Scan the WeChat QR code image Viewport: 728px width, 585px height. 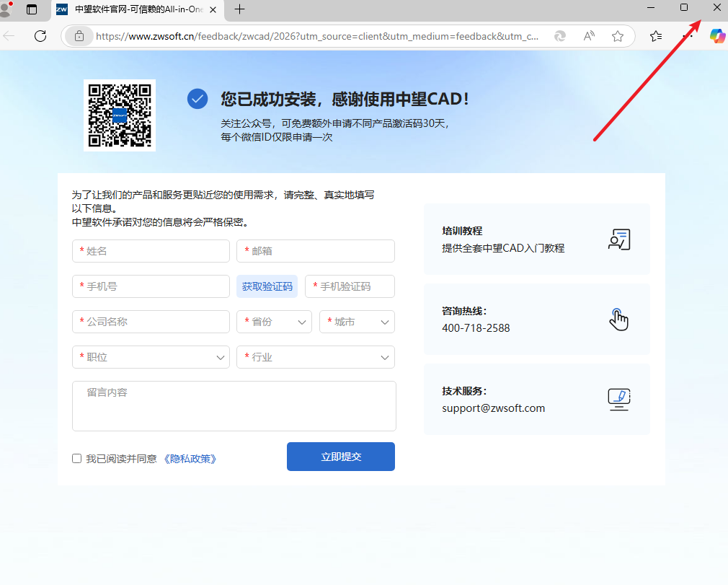120,115
